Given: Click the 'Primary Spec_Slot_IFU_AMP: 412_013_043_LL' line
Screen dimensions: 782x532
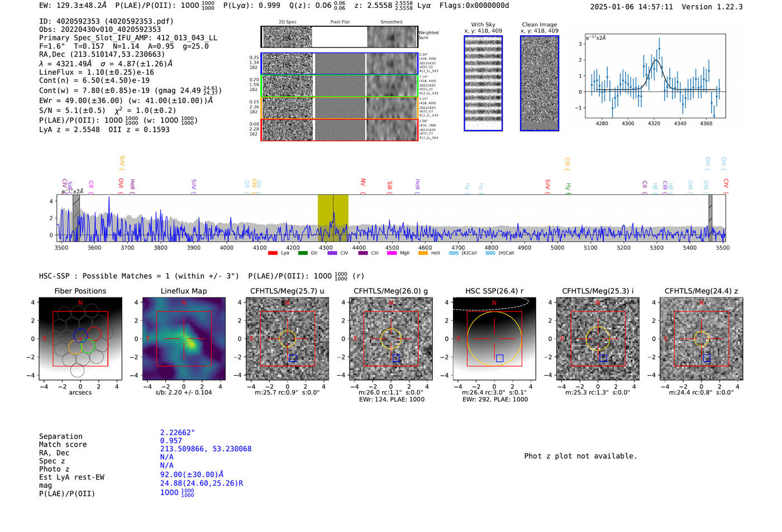Looking at the screenshot, I should [128, 38].
